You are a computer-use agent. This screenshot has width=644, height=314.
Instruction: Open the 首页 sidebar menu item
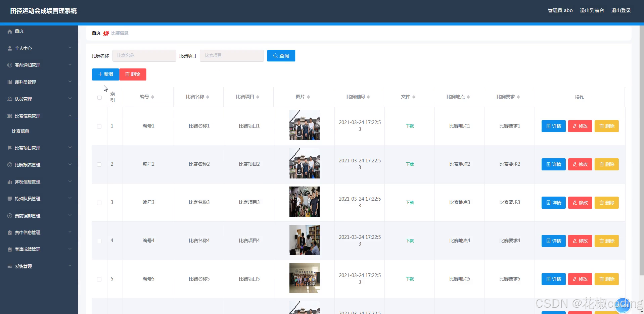point(39,31)
